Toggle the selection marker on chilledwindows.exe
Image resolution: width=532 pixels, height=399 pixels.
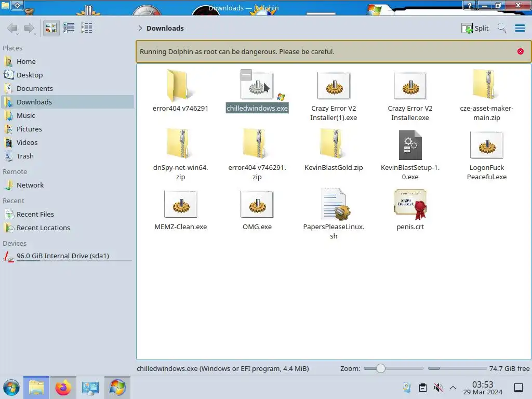point(246,75)
